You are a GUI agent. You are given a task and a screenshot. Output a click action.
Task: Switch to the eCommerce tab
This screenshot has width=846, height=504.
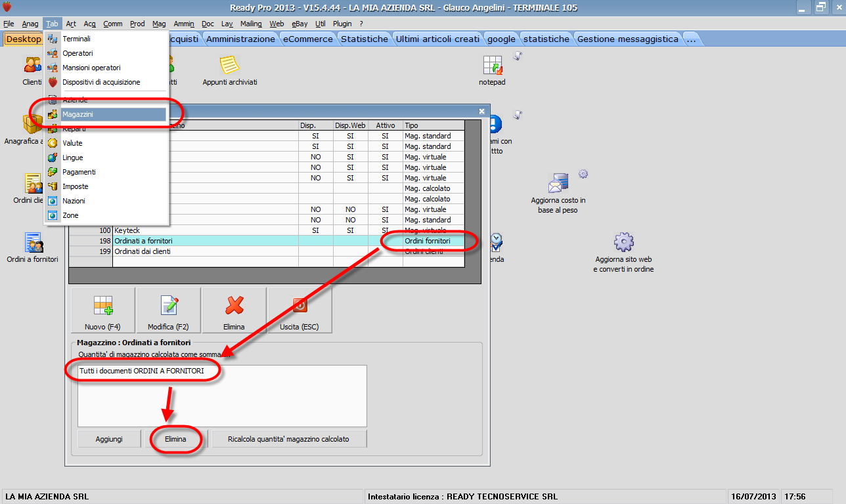[x=308, y=39]
